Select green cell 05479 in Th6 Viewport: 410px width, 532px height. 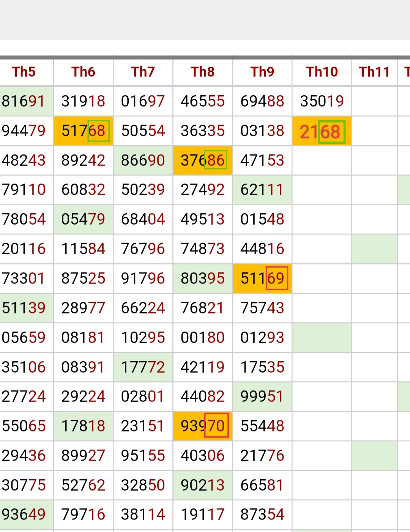(x=83, y=219)
